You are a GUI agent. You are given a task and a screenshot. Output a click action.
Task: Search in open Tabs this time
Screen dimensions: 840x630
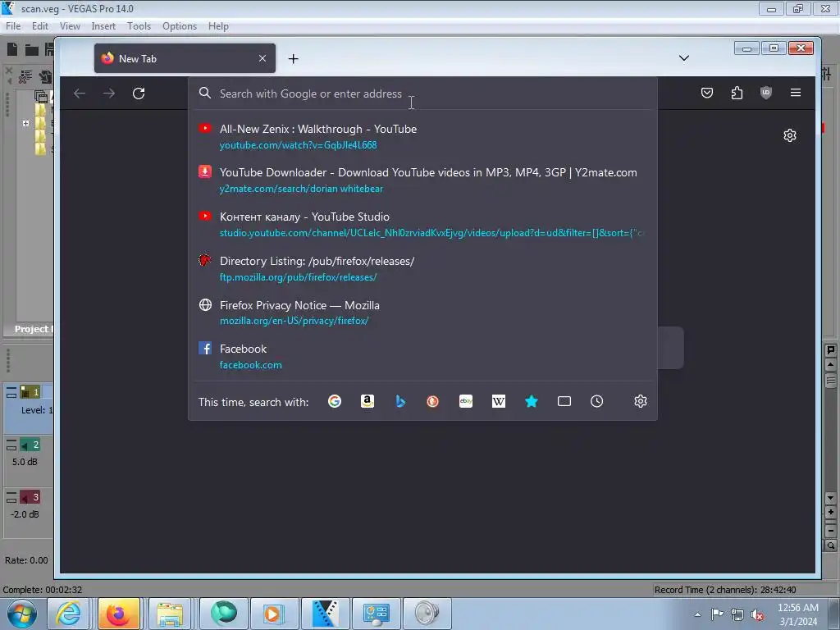pyautogui.click(x=564, y=401)
